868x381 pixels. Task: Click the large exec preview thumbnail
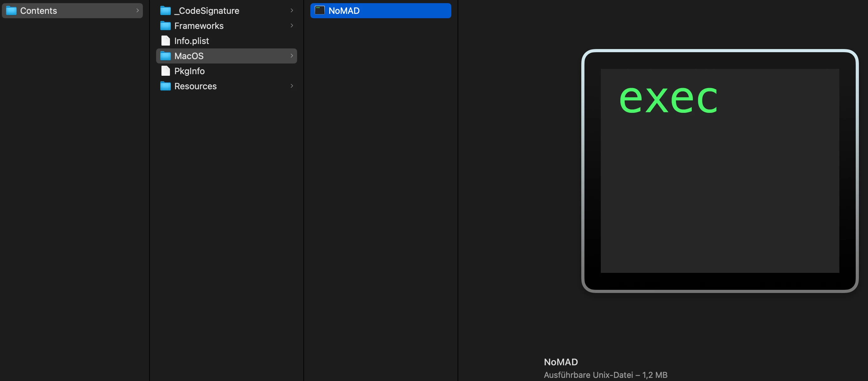click(720, 171)
